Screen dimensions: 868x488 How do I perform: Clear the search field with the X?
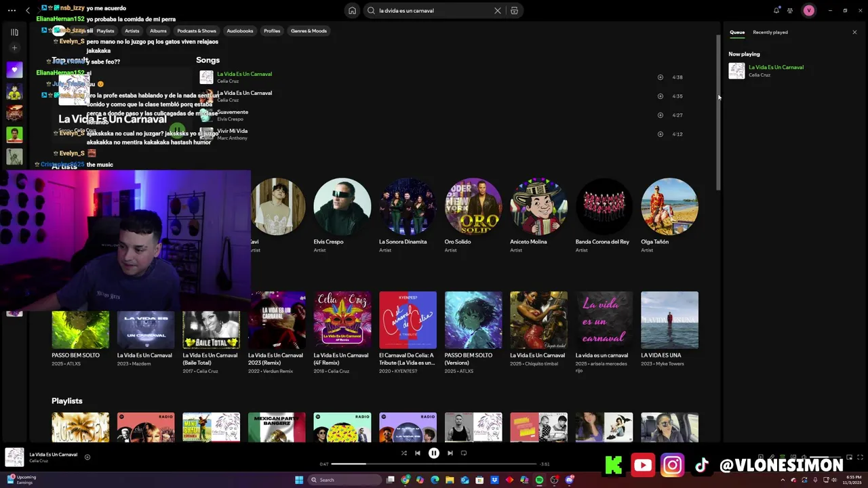tap(497, 11)
